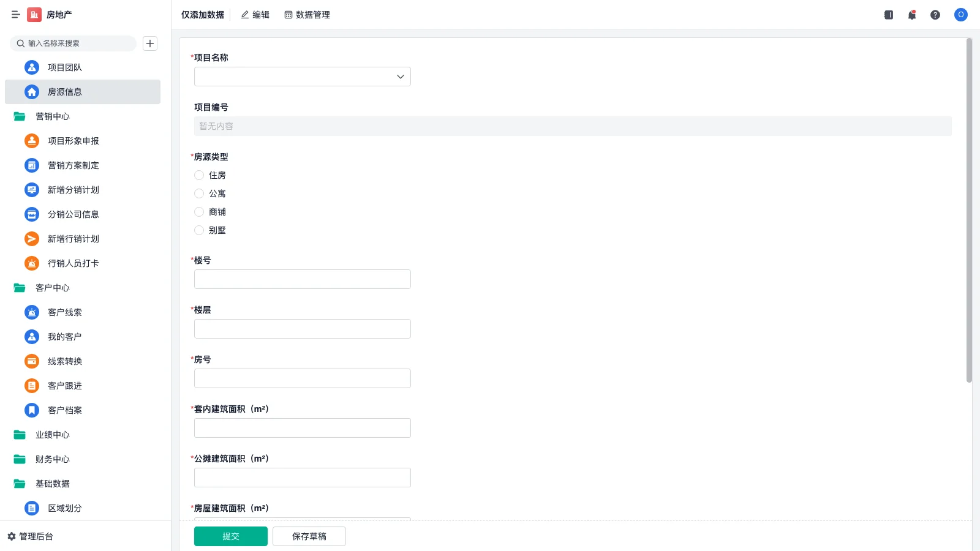The width and height of the screenshot is (980, 551).
Task: Click the 保存草稿 button
Action: click(309, 536)
